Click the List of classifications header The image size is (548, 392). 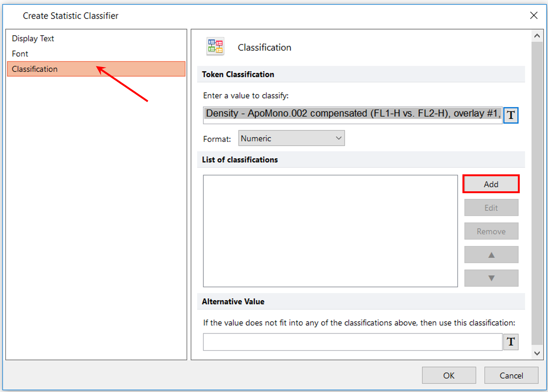(361, 160)
